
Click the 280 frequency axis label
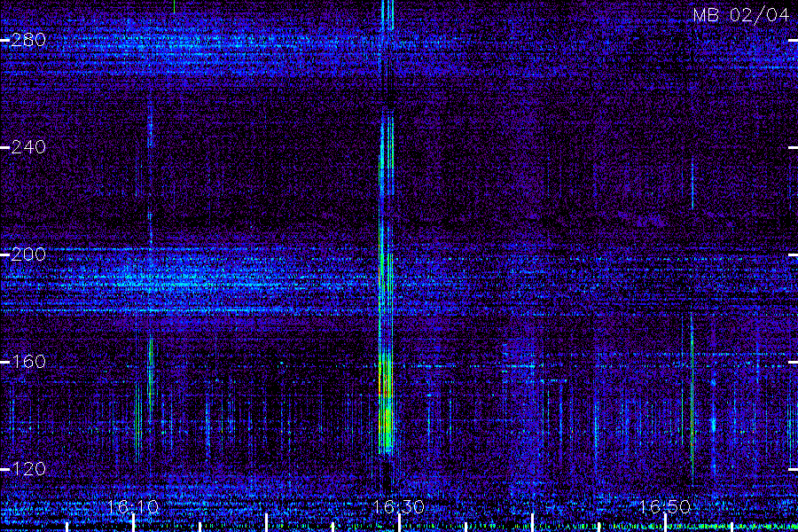[28, 40]
